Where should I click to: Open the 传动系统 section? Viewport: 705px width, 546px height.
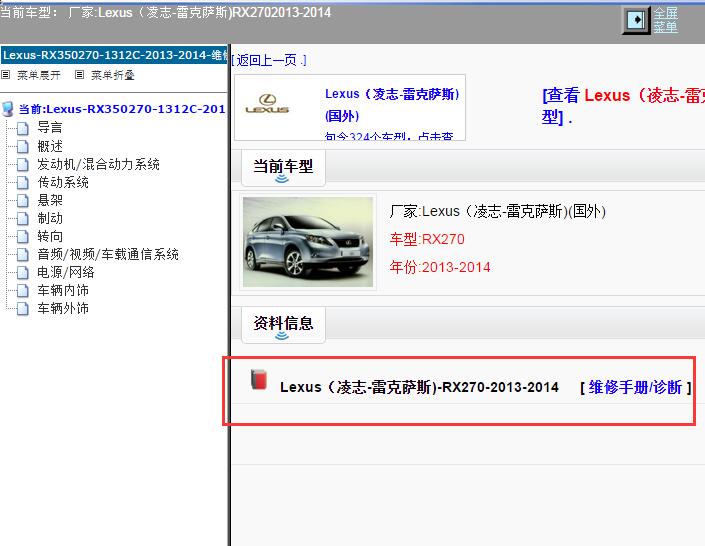pyautogui.click(x=63, y=182)
